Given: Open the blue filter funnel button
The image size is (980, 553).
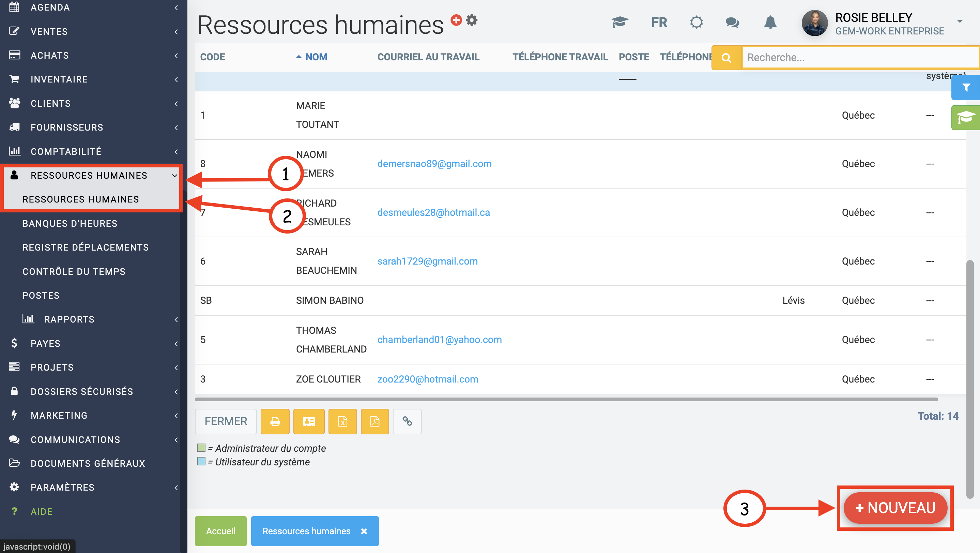Looking at the screenshot, I should (x=966, y=88).
